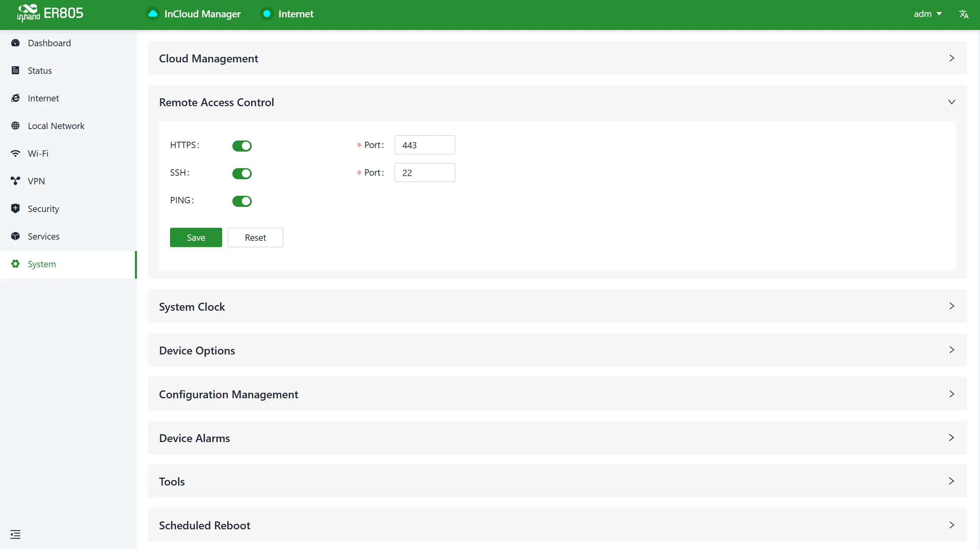Click the Reset button
980x553 pixels.
[x=255, y=238]
